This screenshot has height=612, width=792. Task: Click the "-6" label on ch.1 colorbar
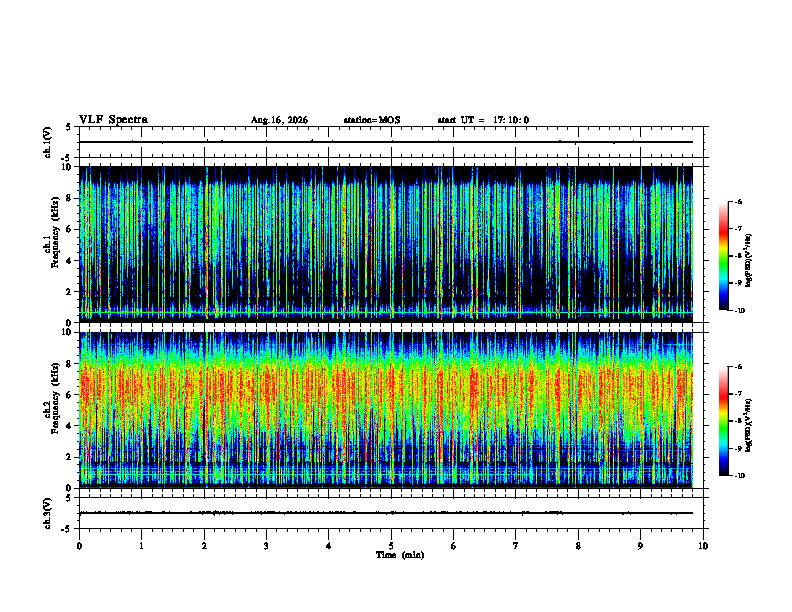739,201
